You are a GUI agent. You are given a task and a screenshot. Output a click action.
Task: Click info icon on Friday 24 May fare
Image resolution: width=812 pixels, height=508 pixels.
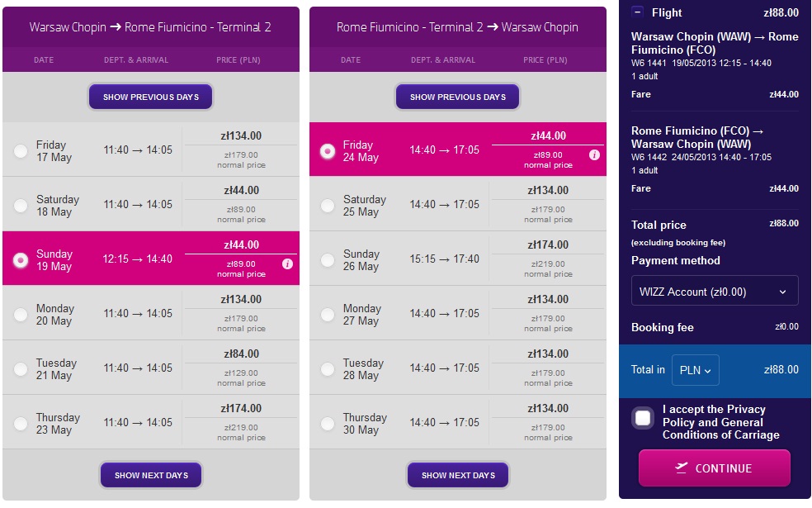(x=594, y=154)
